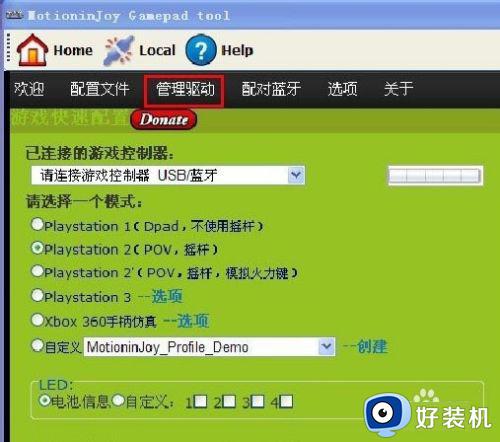Go to the 选项 tab
This screenshot has height=442, width=500.
343,89
